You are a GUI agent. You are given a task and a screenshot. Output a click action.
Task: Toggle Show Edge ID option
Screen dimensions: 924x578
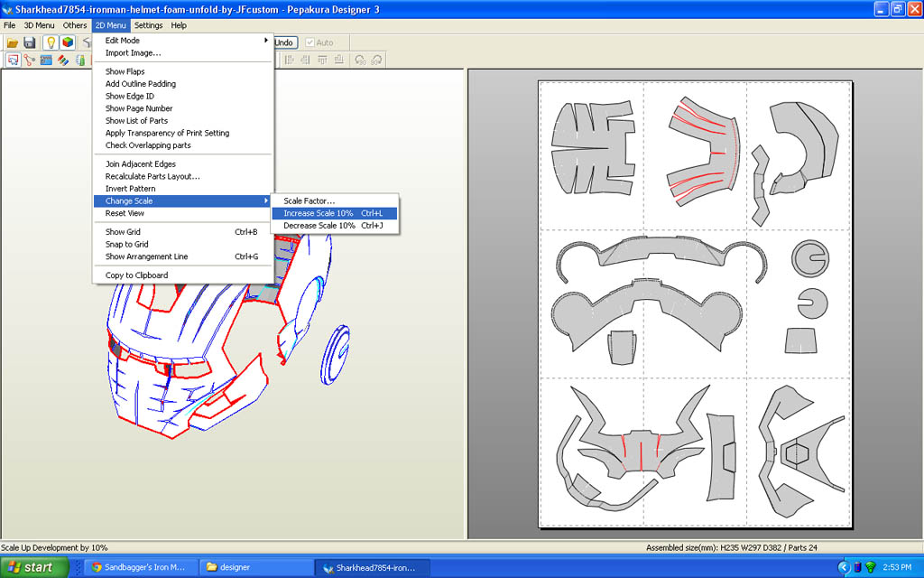tap(183, 96)
